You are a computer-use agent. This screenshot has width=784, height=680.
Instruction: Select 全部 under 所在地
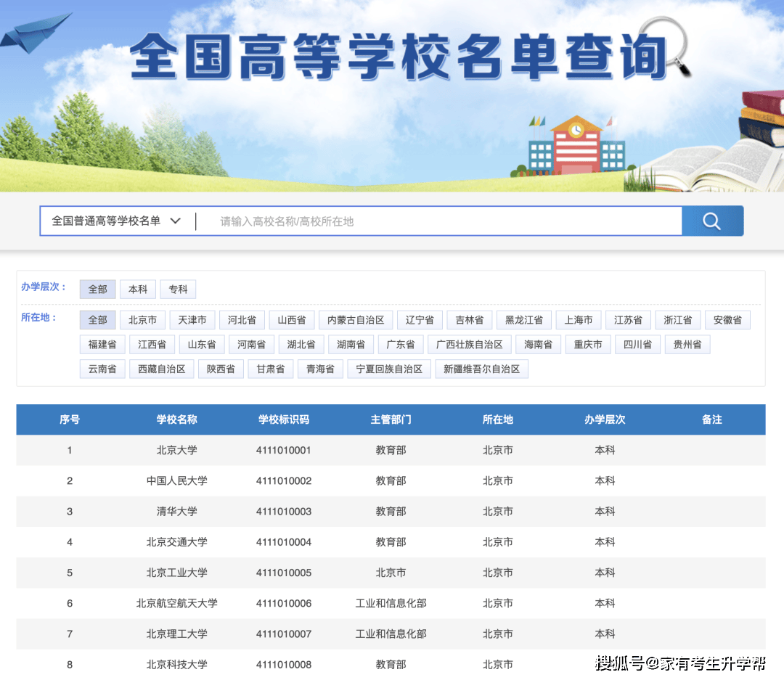click(97, 320)
